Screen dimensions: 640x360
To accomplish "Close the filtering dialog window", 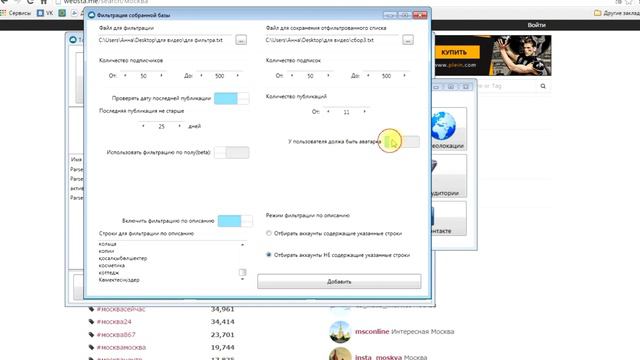I will point(420,15).
